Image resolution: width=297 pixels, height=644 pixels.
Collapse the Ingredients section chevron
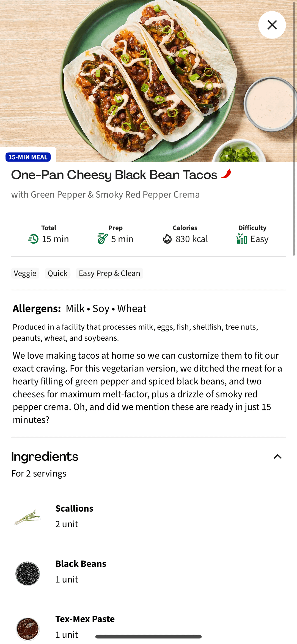pyautogui.click(x=277, y=457)
